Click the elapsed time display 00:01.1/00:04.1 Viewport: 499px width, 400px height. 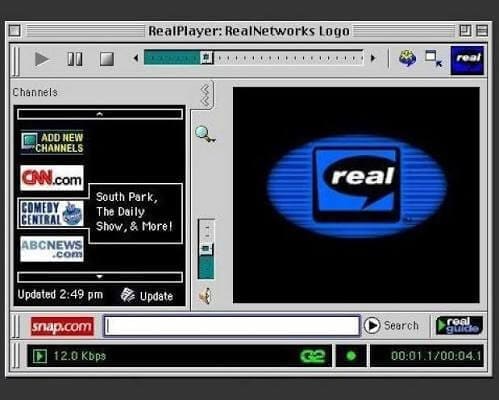(436, 356)
